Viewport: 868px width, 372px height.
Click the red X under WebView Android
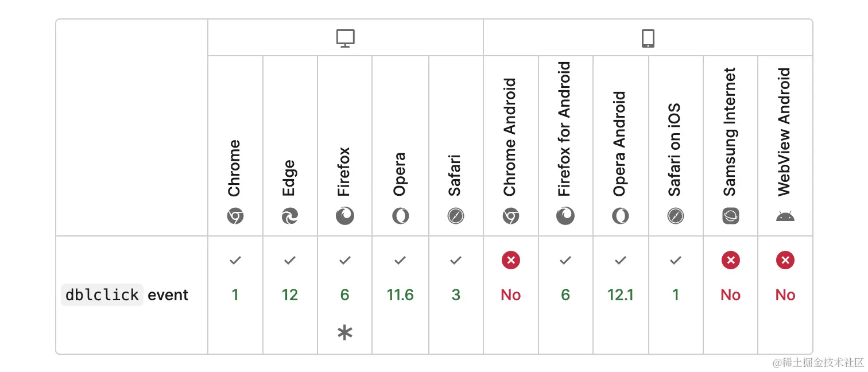click(x=785, y=260)
